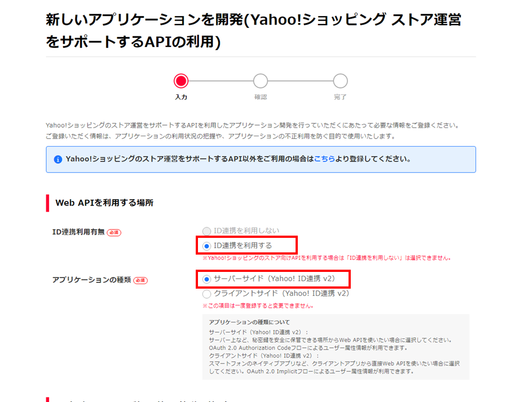
Task: Click the 確認 step label text
Action: tap(260, 97)
